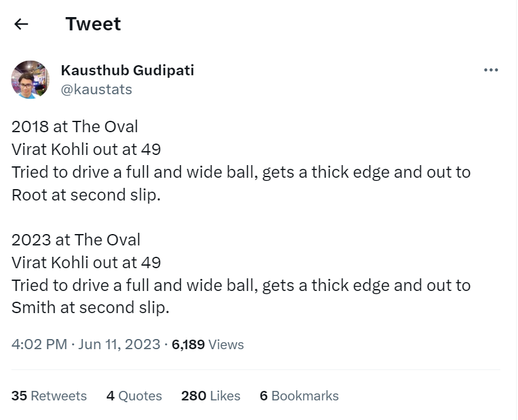518x420 pixels.
Task: Open the 4 Quotes list
Action: tap(134, 395)
